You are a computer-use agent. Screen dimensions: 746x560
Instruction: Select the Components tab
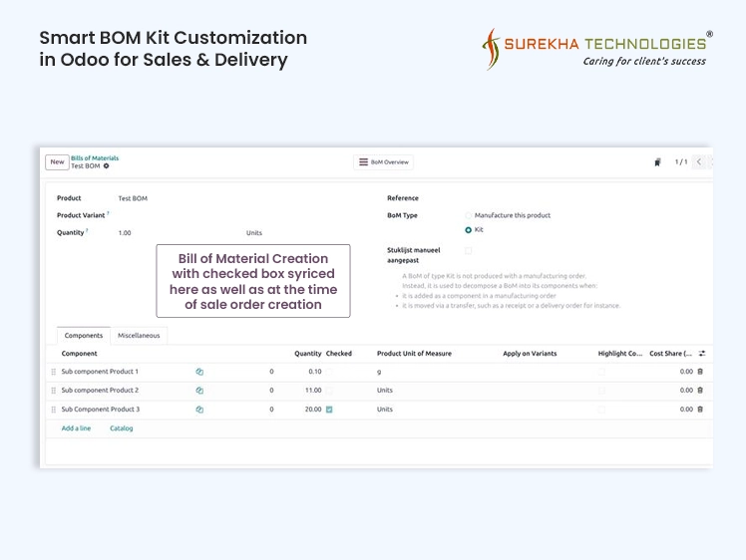click(84, 336)
